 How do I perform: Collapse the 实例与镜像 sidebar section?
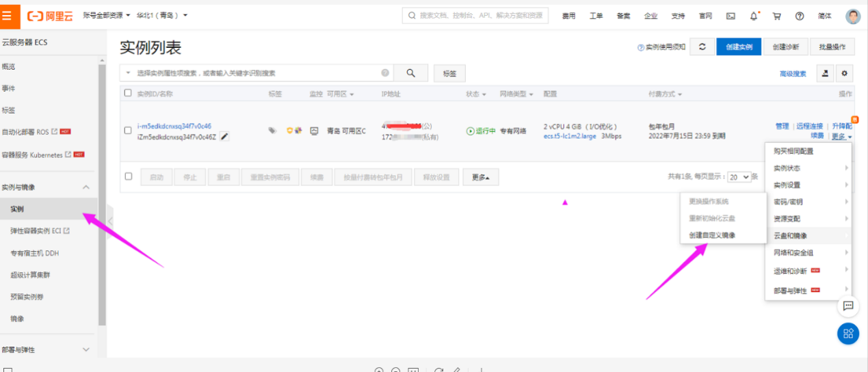(x=86, y=187)
